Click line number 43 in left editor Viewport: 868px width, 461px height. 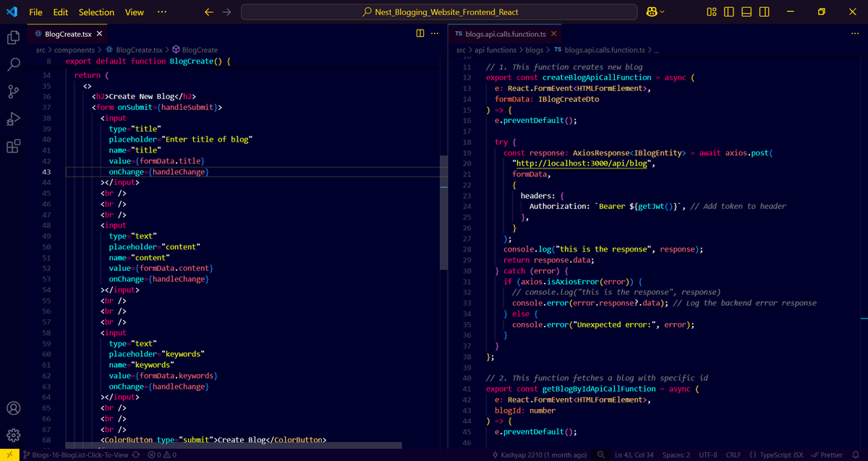pos(46,172)
